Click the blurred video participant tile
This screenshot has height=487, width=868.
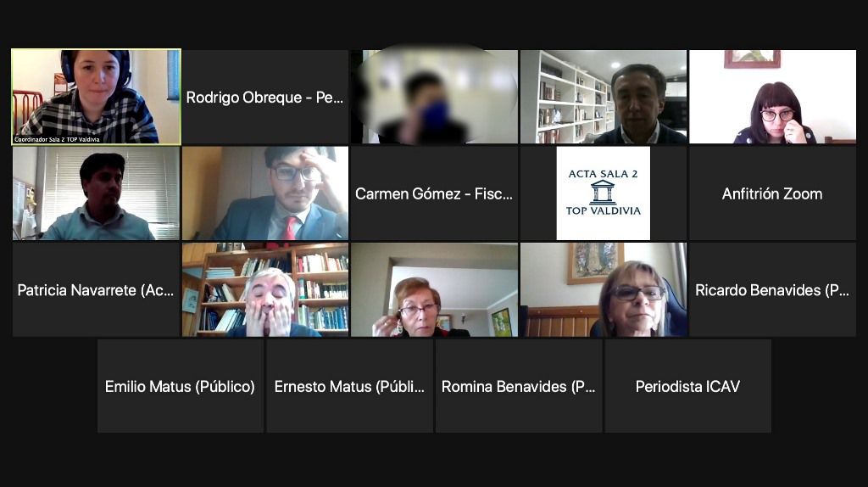[435, 97]
